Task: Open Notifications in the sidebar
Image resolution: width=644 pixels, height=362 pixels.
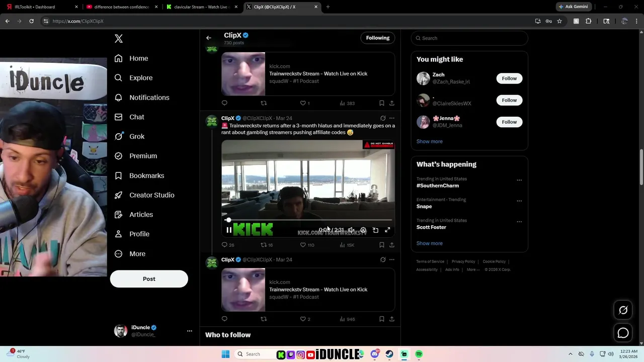Action: click(x=142, y=98)
